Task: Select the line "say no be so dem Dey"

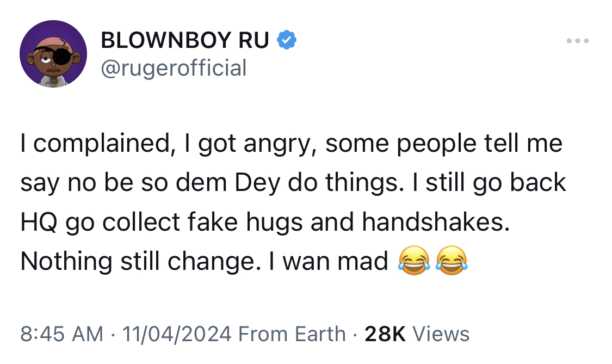Action: [150, 183]
